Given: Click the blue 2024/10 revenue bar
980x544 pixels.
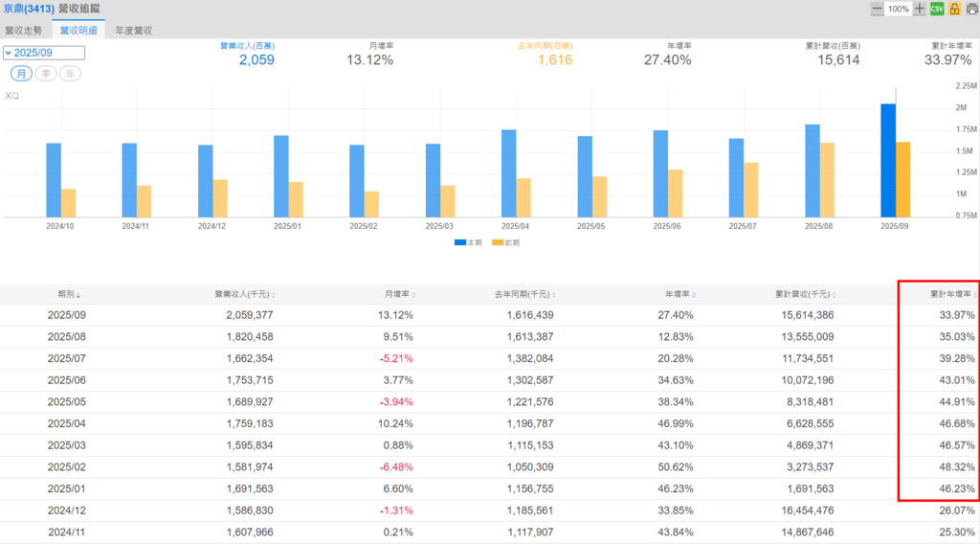Looking at the screenshot, I should tap(54, 180).
